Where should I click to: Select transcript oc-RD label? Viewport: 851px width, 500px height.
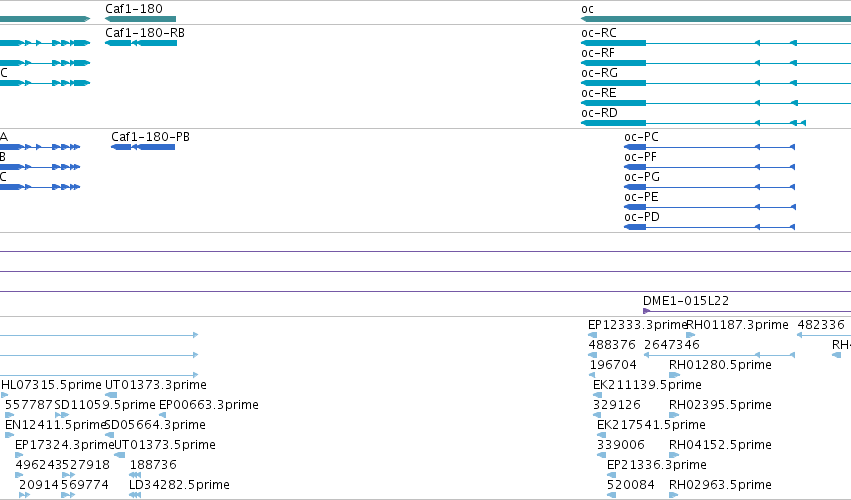pos(599,113)
